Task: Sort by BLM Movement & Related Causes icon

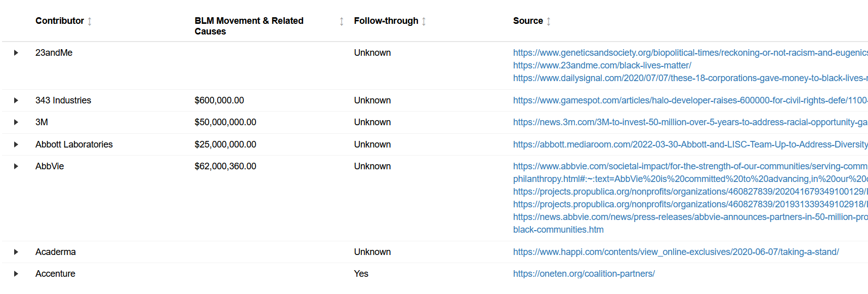Action: pyautogui.click(x=342, y=21)
